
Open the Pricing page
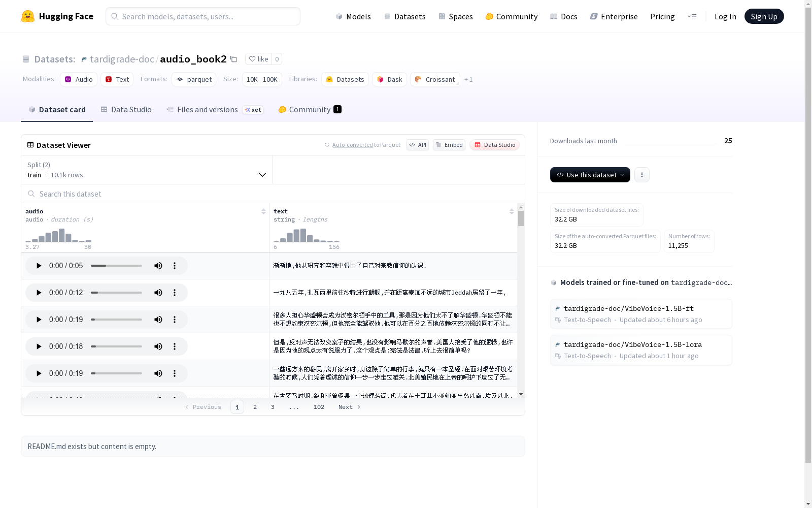tap(662, 16)
